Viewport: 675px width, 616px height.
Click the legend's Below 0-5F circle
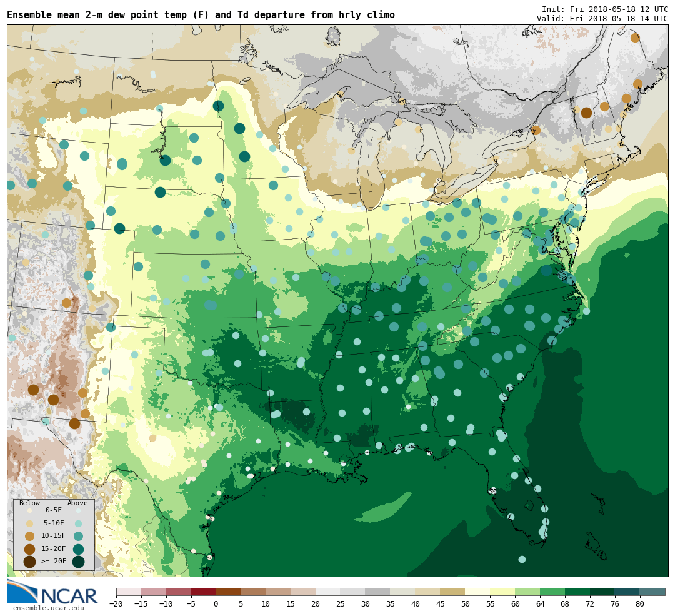click(x=30, y=510)
